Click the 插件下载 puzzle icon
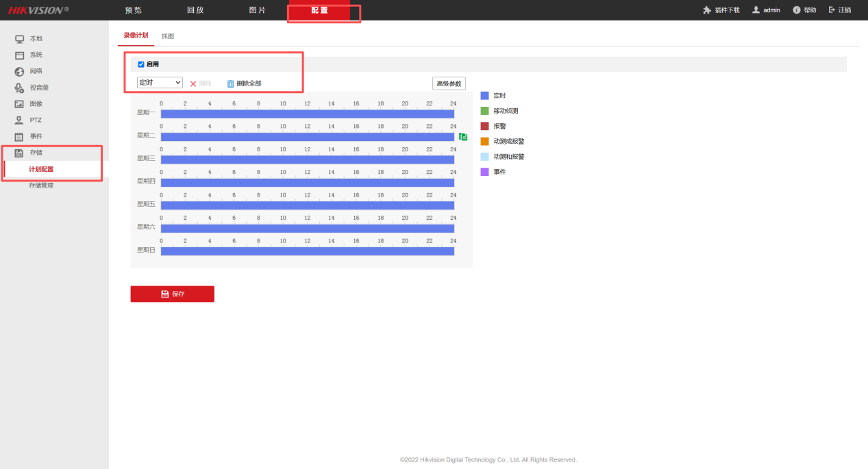868x469 pixels. tap(707, 10)
